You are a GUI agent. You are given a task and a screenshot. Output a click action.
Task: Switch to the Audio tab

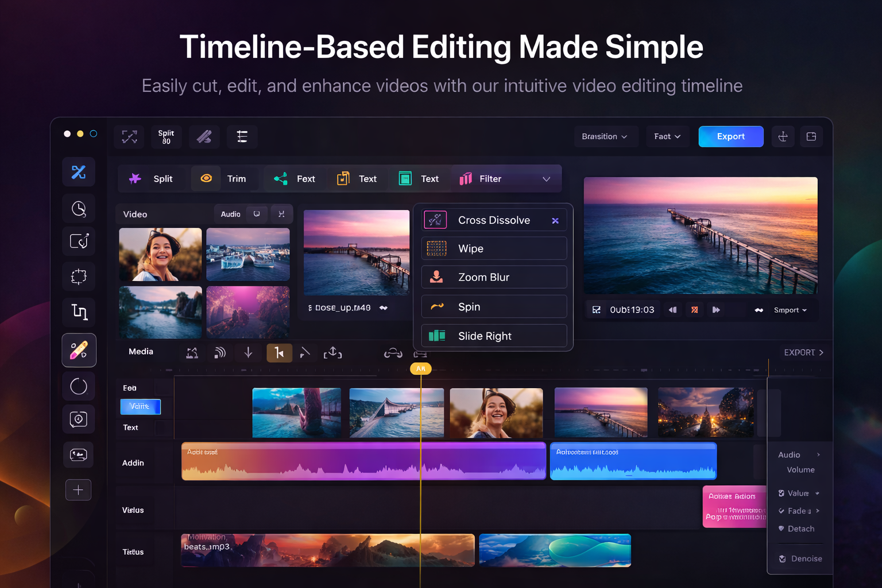click(x=230, y=214)
